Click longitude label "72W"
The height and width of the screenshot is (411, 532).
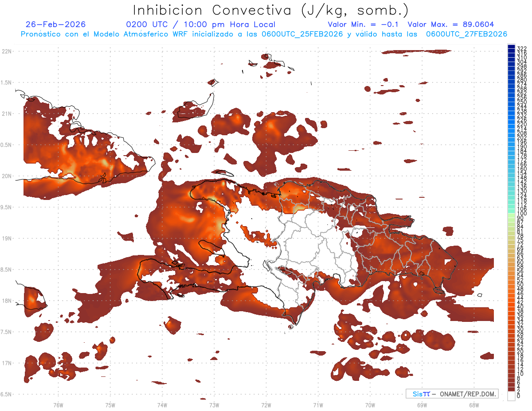(266, 405)
